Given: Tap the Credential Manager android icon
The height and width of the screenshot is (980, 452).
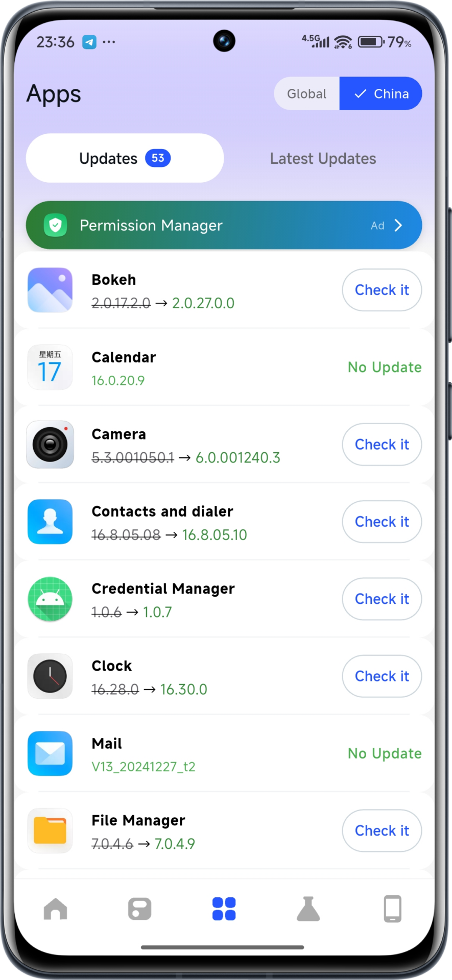Looking at the screenshot, I should pyautogui.click(x=50, y=599).
